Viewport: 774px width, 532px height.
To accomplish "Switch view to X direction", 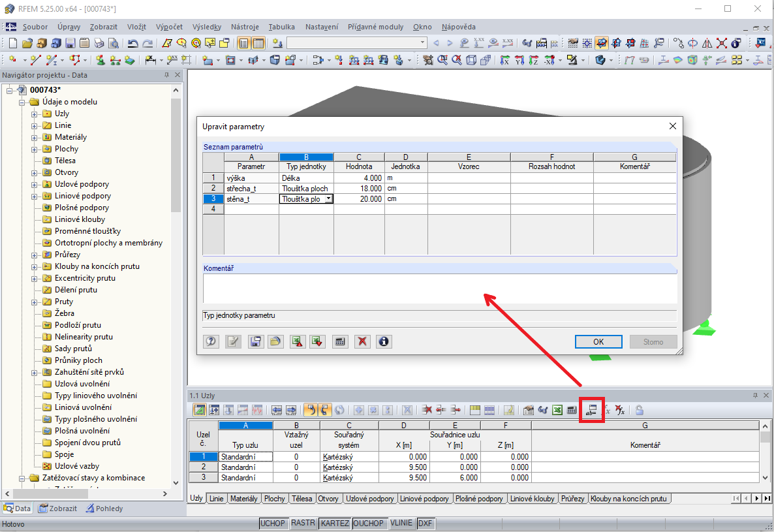I will coord(504,60).
